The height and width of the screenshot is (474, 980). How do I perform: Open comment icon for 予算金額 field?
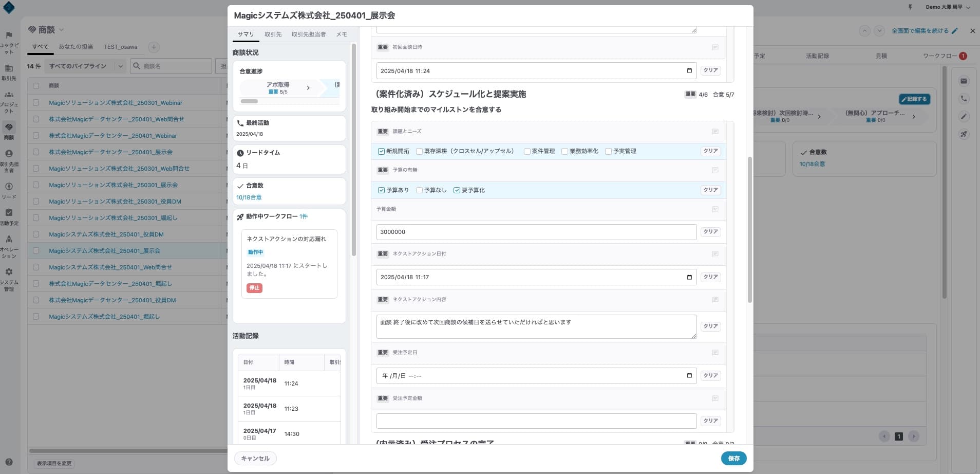coord(715,209)
